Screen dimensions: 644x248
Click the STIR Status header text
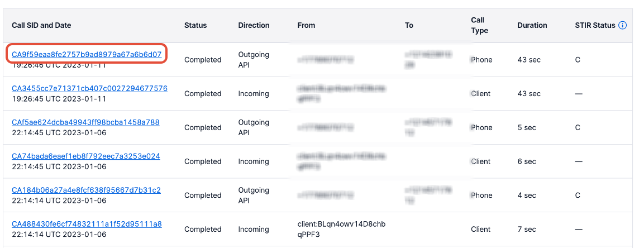coord(595,26)
